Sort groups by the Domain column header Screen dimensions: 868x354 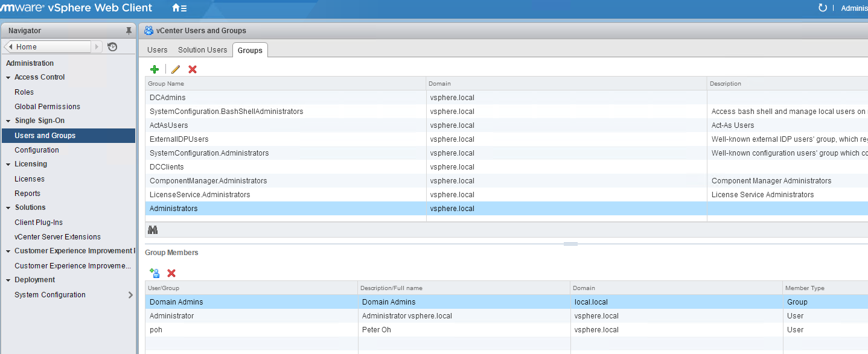567,83
